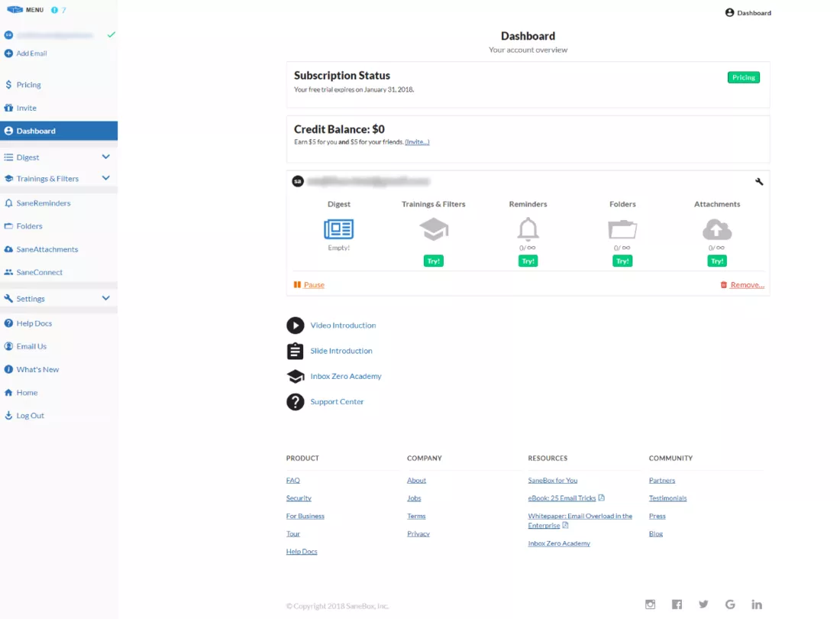
Task: Click the eBook PDF document icon
Action: (601, 498)
